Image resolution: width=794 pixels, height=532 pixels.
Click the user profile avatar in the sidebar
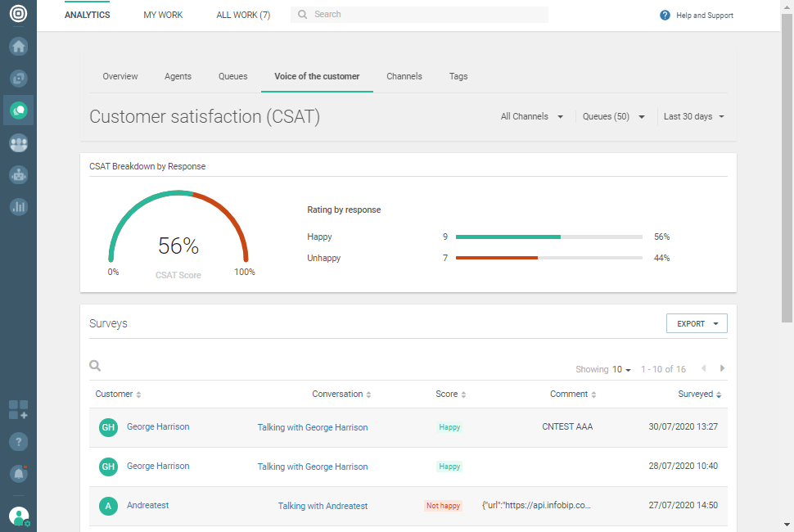pos(18,516)
